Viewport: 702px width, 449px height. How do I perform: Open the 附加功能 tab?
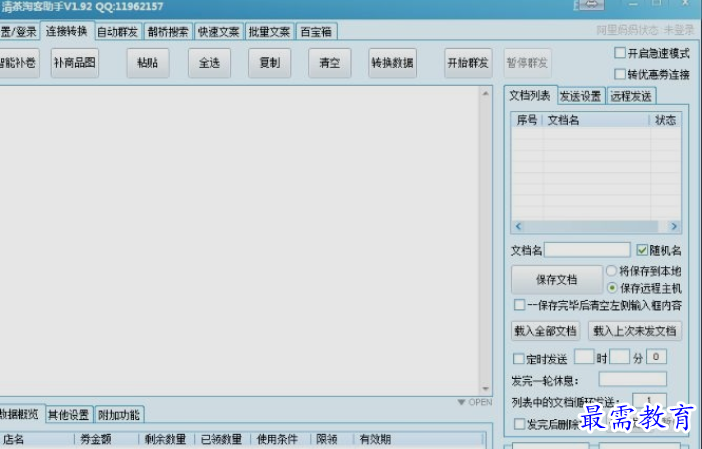[x=119, y=415]
